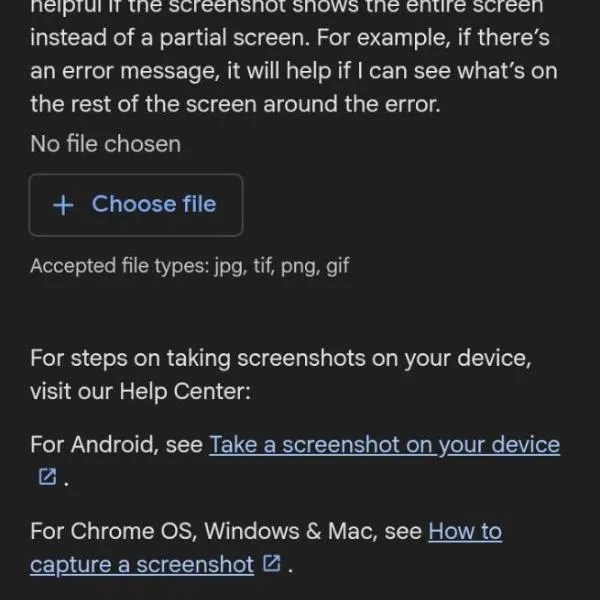Click the 'an error message' text line

(292, 72)
